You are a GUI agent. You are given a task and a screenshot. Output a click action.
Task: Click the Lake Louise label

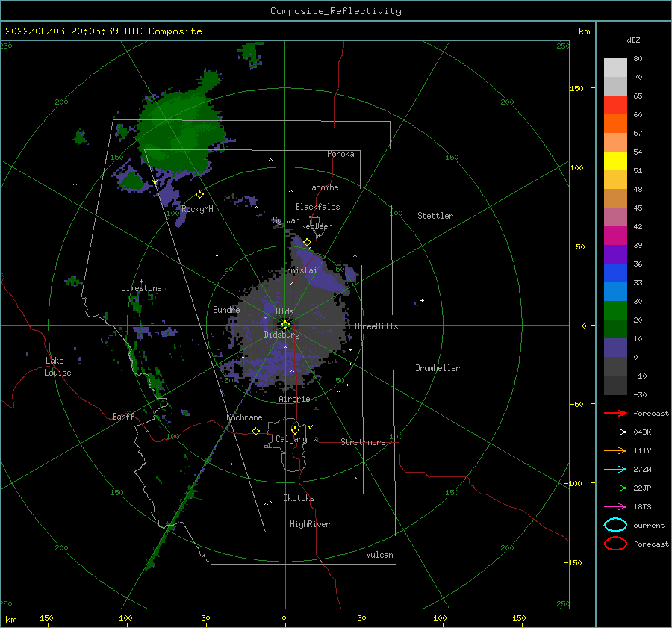(57, 367)
